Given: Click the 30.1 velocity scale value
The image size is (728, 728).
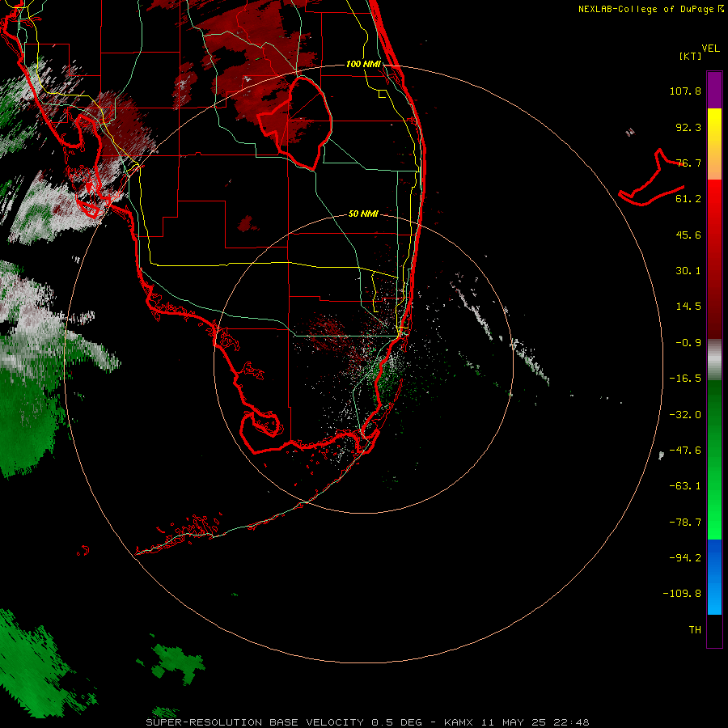Looking at the screenshot, I should tap(688, 271).
